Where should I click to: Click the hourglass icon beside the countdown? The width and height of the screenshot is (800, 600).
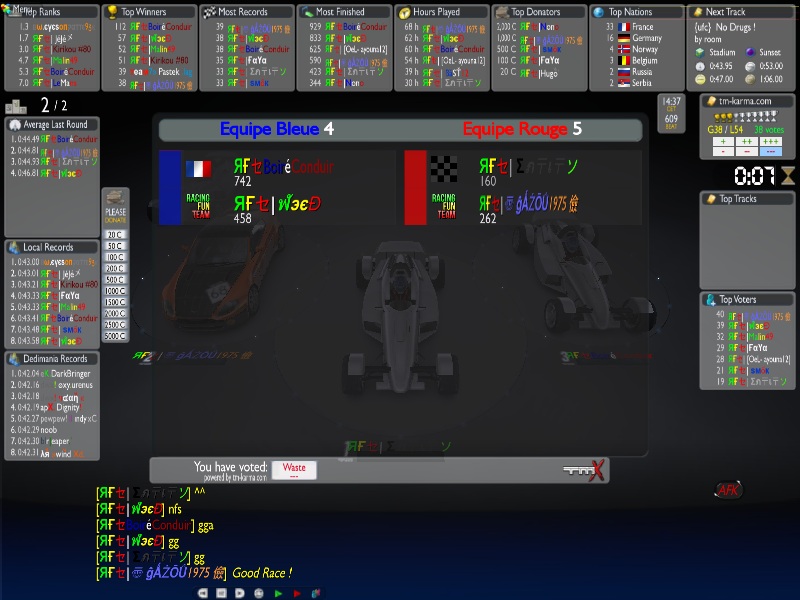[788, 176]
